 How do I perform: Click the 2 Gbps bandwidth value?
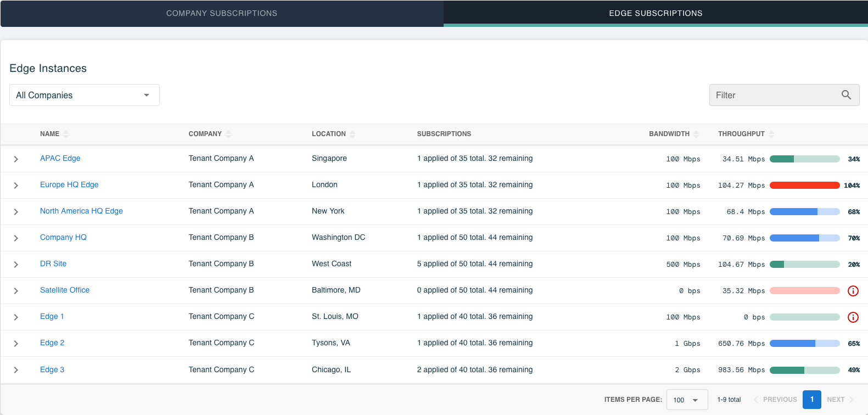pos(687,370)
